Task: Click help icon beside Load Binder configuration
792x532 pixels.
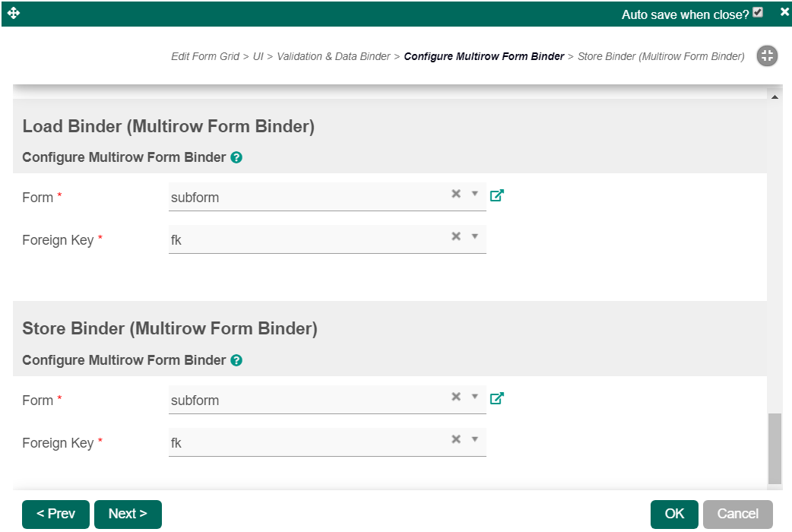Action: coord(236,158)
